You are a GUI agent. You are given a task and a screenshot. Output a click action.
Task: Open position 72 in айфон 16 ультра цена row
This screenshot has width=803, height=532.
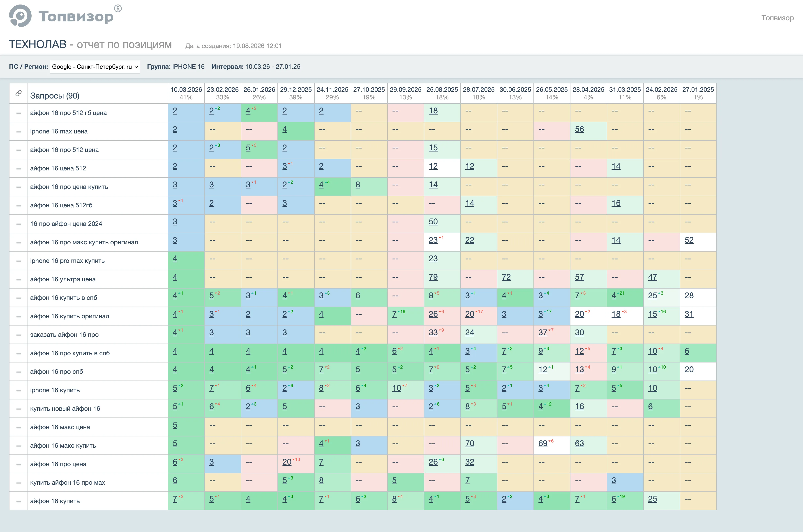coord(506,277)
